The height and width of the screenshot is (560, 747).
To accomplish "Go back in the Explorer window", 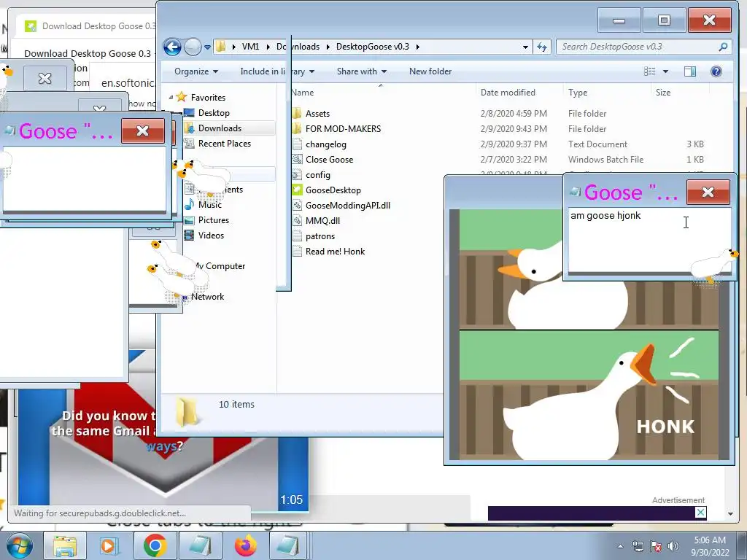I will point(172,47).
